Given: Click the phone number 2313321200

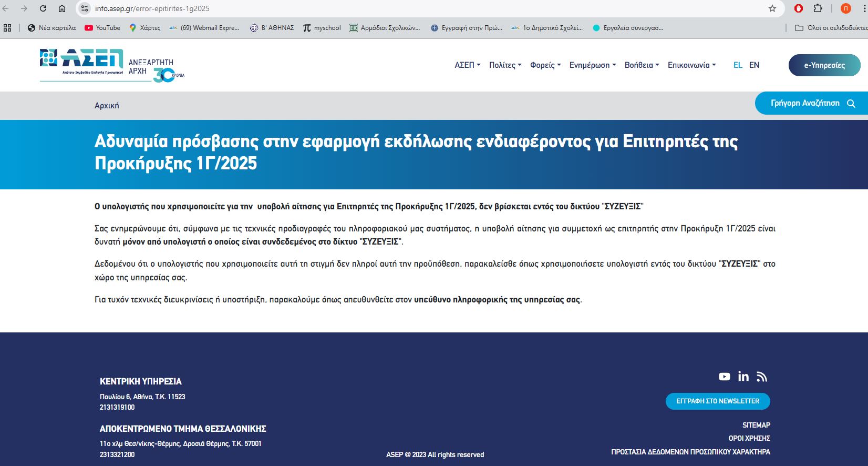Looking at the screenshot, I should (x=117, y=454).
